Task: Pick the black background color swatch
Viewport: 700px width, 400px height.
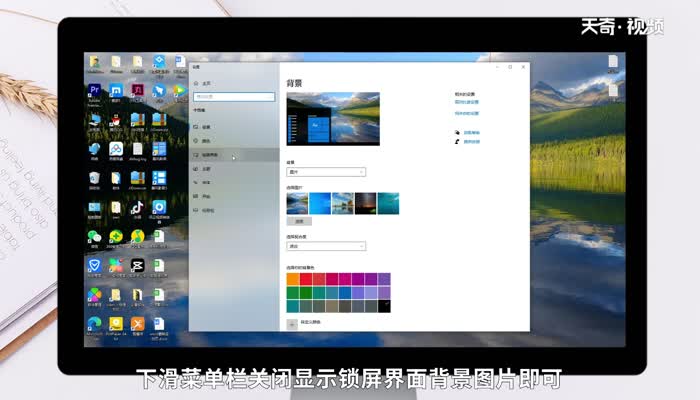Action: pos(384,306)
